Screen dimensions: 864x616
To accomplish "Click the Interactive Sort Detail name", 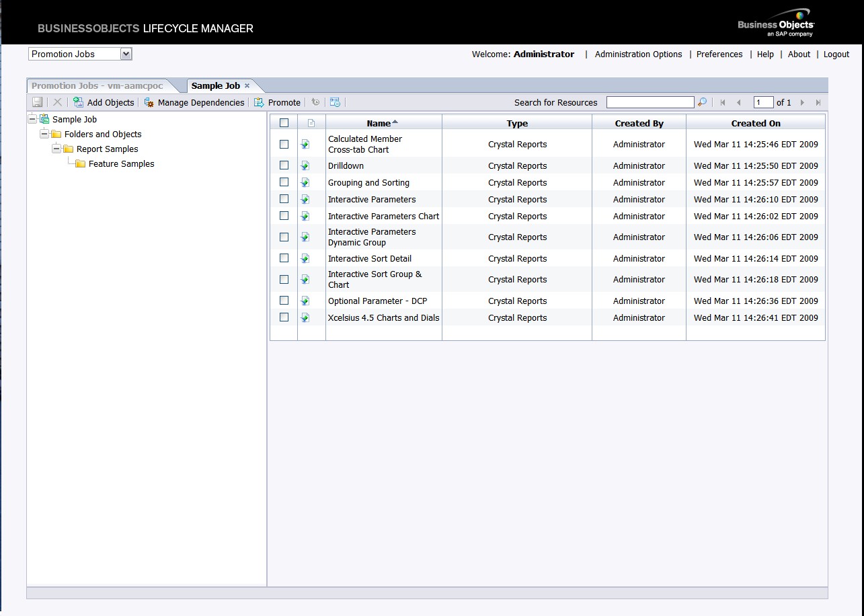I will pyautogui.click(x=370, y=258).
